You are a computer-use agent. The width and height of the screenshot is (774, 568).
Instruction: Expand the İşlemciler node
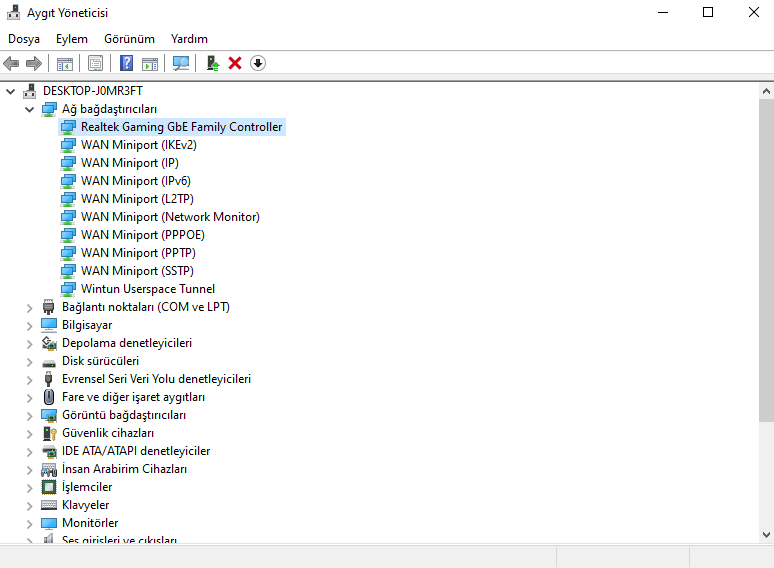30,488
